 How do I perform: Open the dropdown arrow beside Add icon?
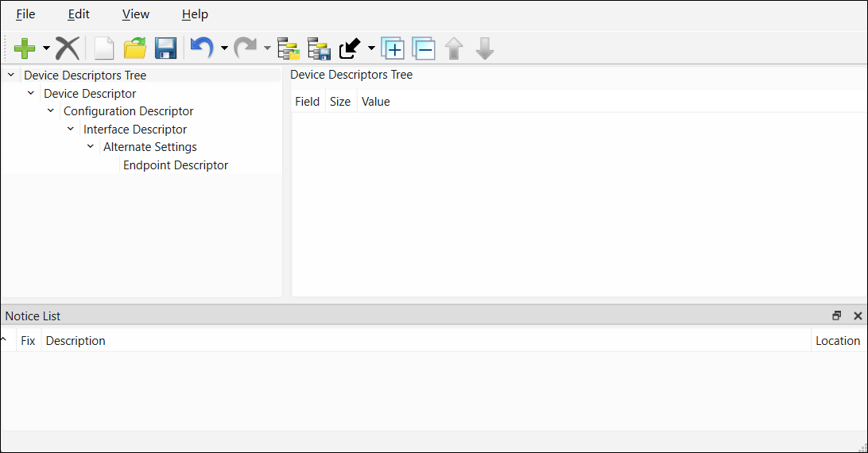tap(46, 48)
